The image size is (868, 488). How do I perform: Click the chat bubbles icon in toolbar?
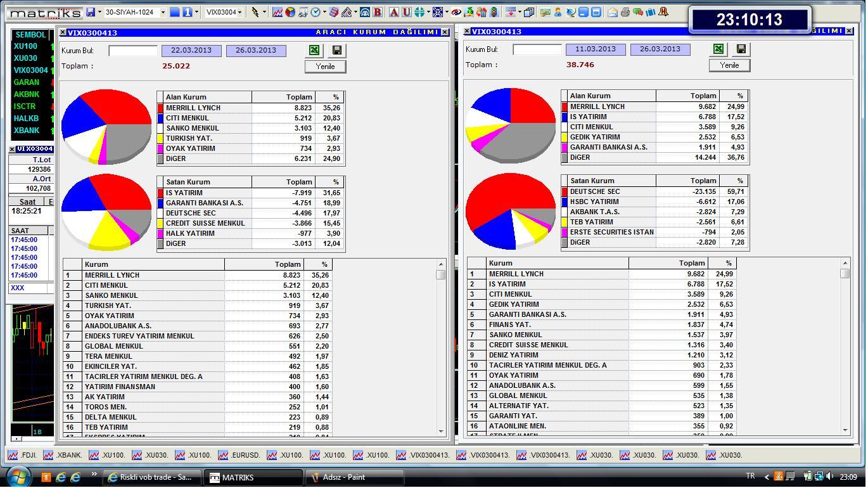[638, 12]
